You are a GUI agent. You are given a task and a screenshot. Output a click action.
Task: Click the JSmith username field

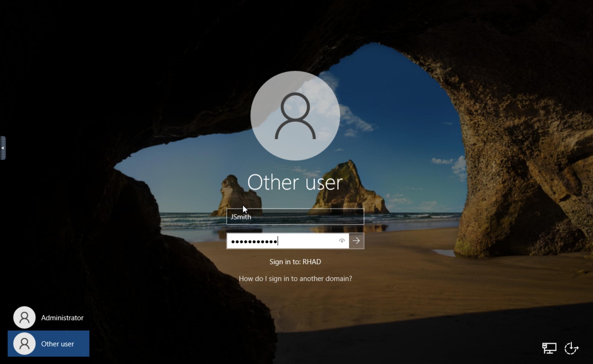(x=295, y=217)
